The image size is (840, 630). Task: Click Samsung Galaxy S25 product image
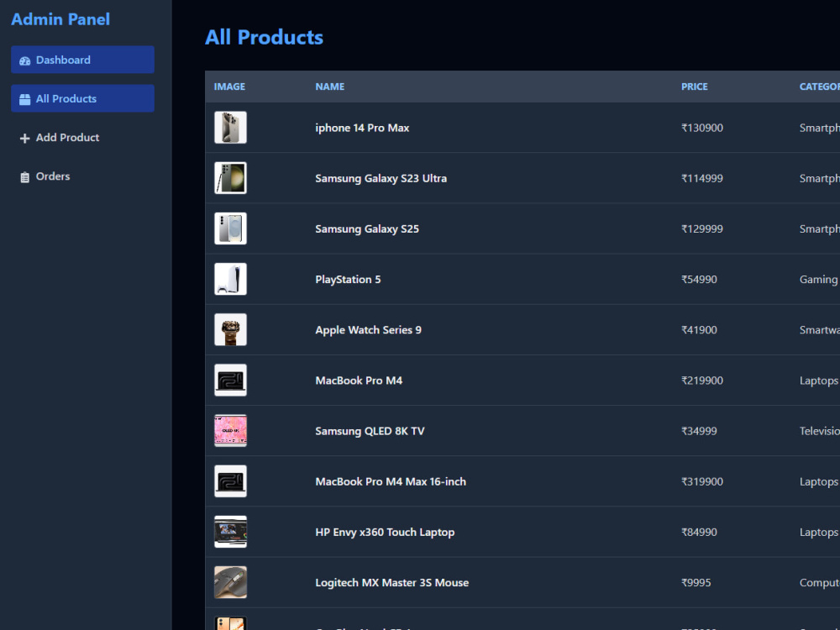click(x=230, y=228)
